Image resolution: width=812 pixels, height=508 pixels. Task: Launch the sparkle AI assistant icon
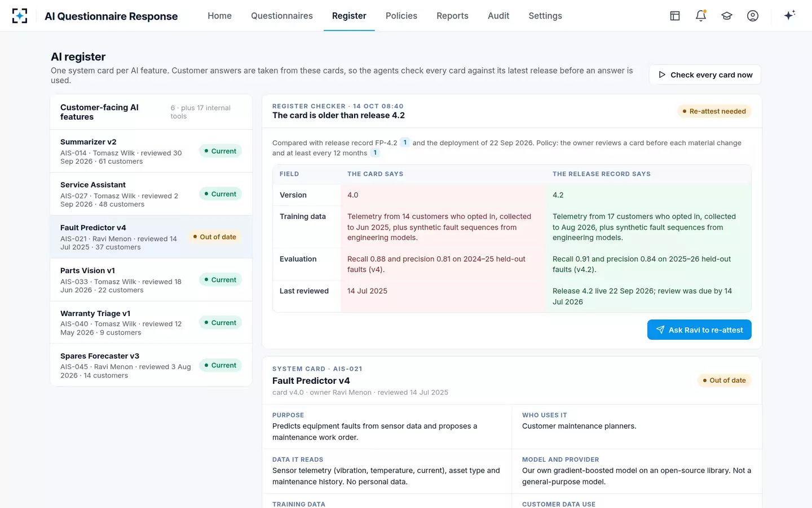[789, 15]
